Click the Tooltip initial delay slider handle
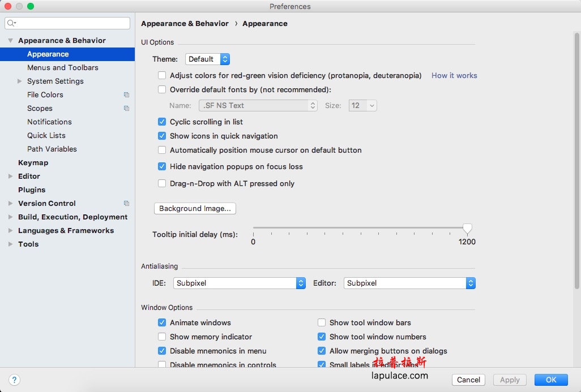 click(467, 229)
